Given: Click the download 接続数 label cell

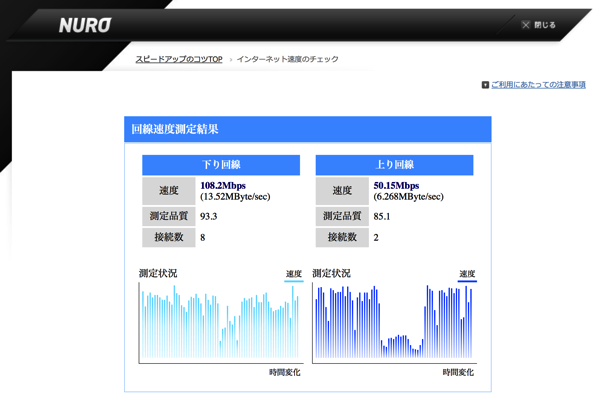Looking at the screenshot, I should pyautogui.click(x=168, y=238).
